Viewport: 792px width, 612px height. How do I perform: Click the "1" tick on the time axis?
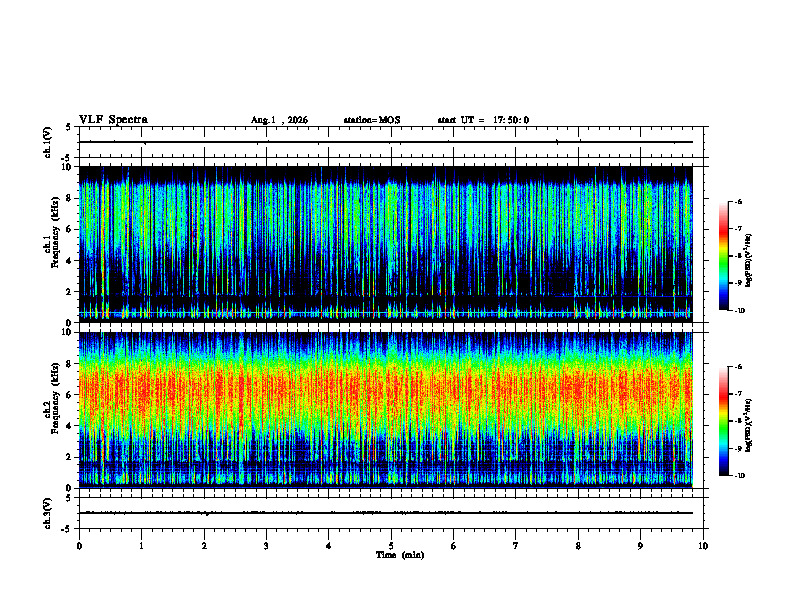[x=141, y=546]
